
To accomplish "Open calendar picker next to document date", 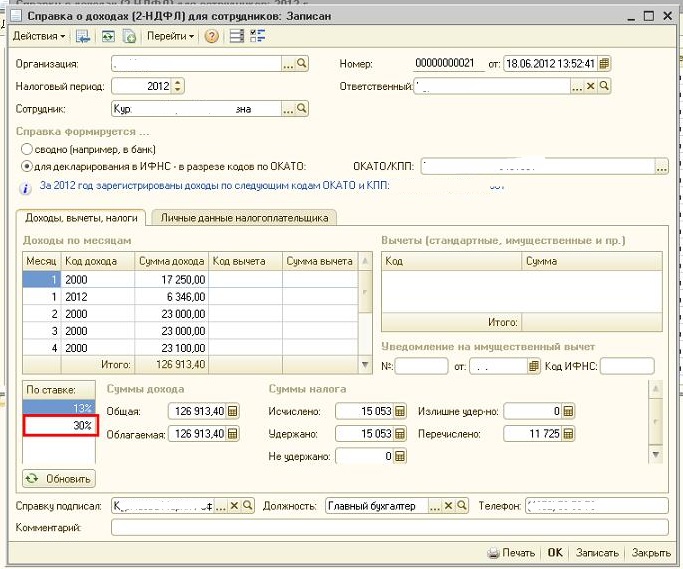I will coord(604,63).
